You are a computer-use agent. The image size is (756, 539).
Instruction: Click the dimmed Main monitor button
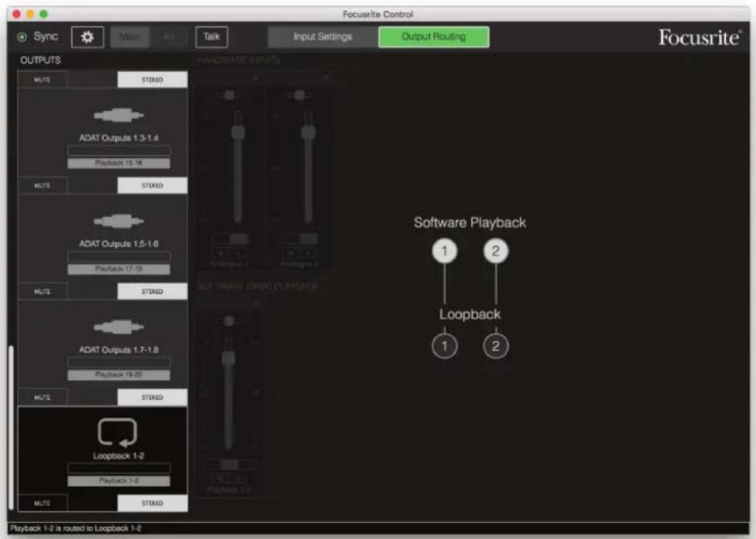[130, 37]
